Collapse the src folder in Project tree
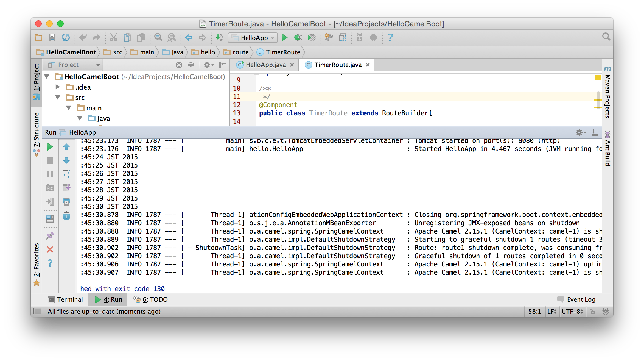644x361 pixels. pos(58,98)
